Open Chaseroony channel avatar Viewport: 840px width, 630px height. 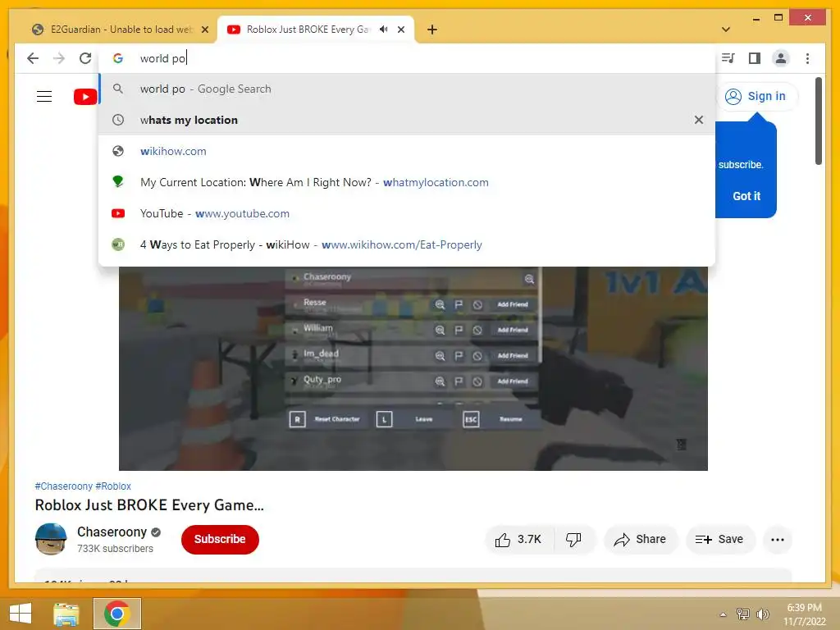point(51,539)
